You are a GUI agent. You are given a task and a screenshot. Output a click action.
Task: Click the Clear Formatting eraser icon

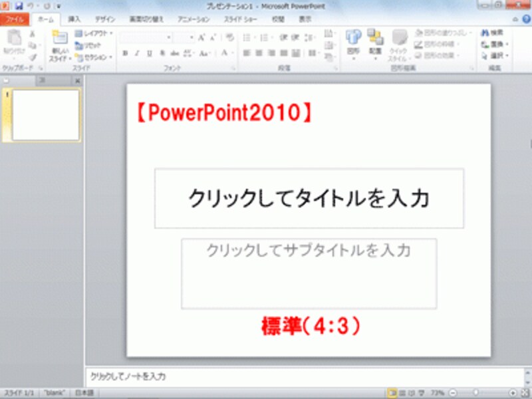click(x=229, y=37)
